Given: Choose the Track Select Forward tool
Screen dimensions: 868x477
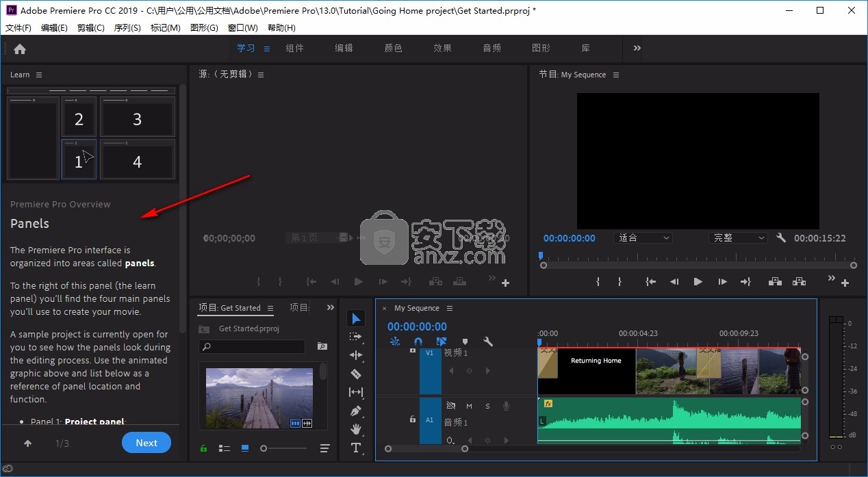Looking at the screenshot, I should (x=356, y=337).
